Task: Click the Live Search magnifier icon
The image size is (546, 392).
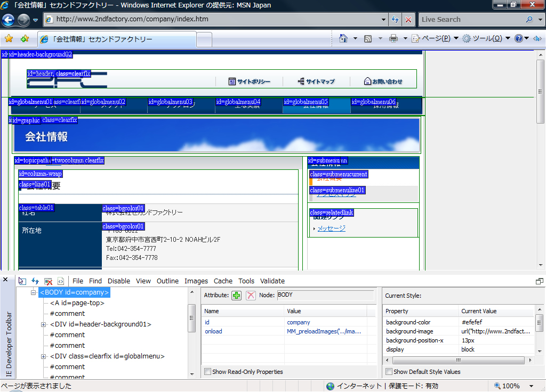Action: [529, 20]
